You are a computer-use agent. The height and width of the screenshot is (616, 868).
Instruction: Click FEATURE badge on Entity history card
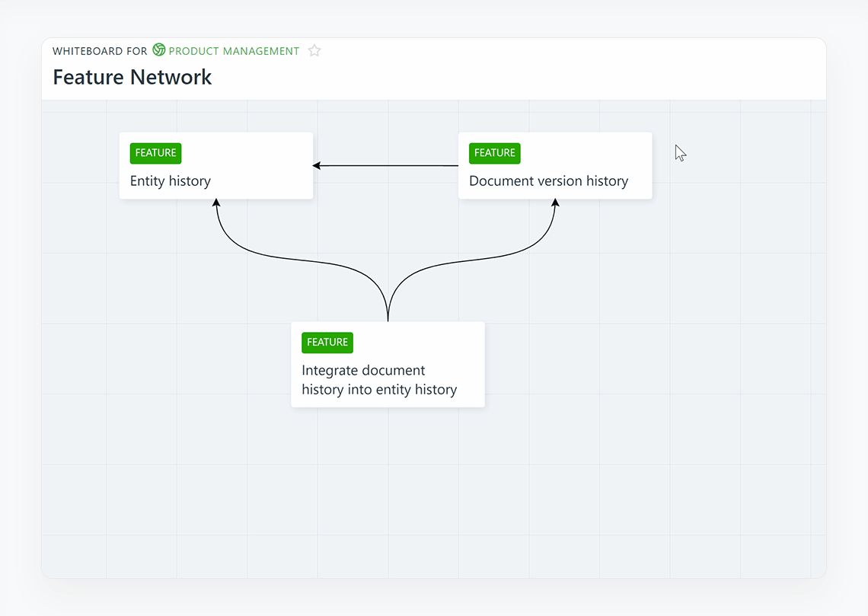tap(155, 153)
